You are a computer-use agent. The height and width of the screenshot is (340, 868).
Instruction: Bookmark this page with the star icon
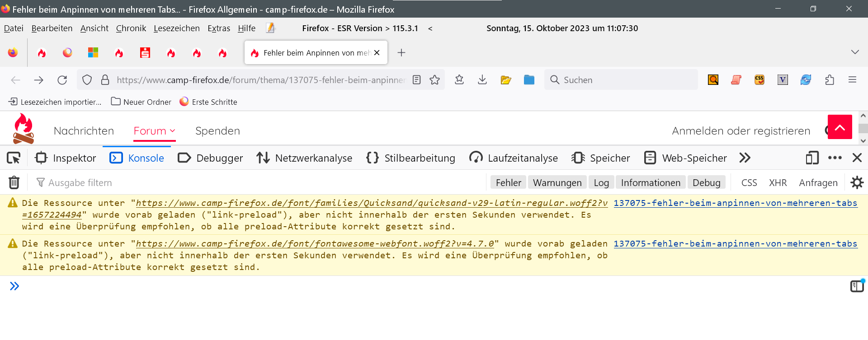pos(435,80)
